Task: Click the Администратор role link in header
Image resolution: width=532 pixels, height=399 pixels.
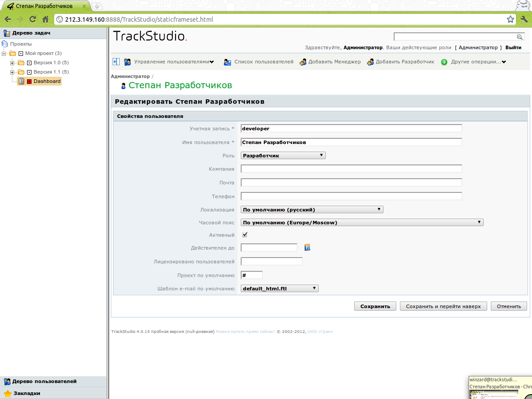Action: 478,47
